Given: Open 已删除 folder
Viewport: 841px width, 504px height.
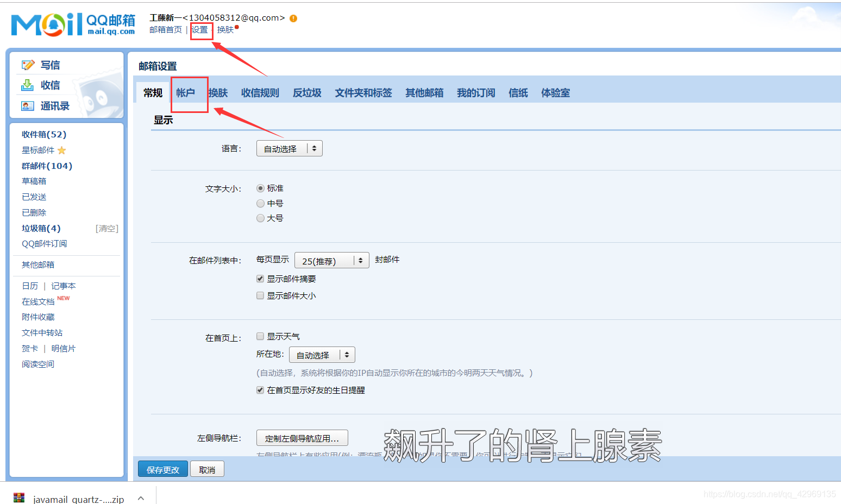Looking at the screenshot, I should (34, 213).
